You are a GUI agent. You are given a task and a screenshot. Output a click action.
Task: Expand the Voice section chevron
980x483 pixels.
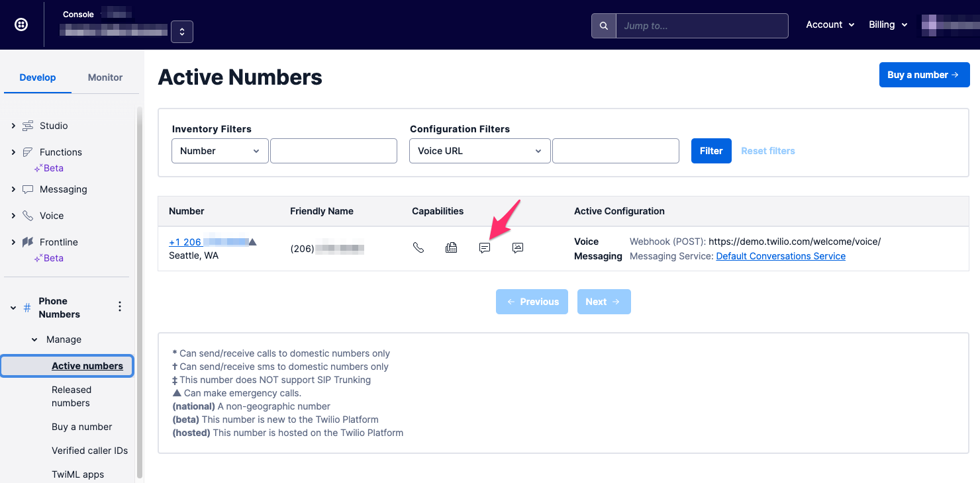coord(13,216)
